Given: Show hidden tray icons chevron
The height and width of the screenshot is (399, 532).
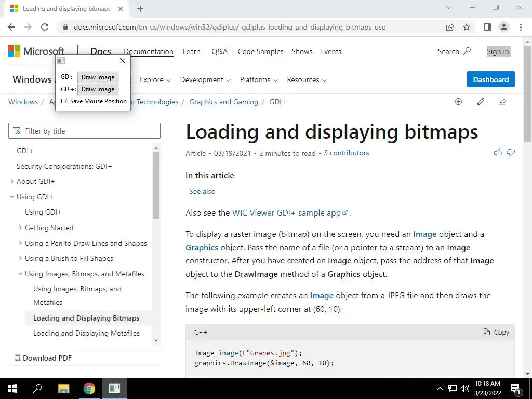Looking at the screenshot, I should [440, 389].
